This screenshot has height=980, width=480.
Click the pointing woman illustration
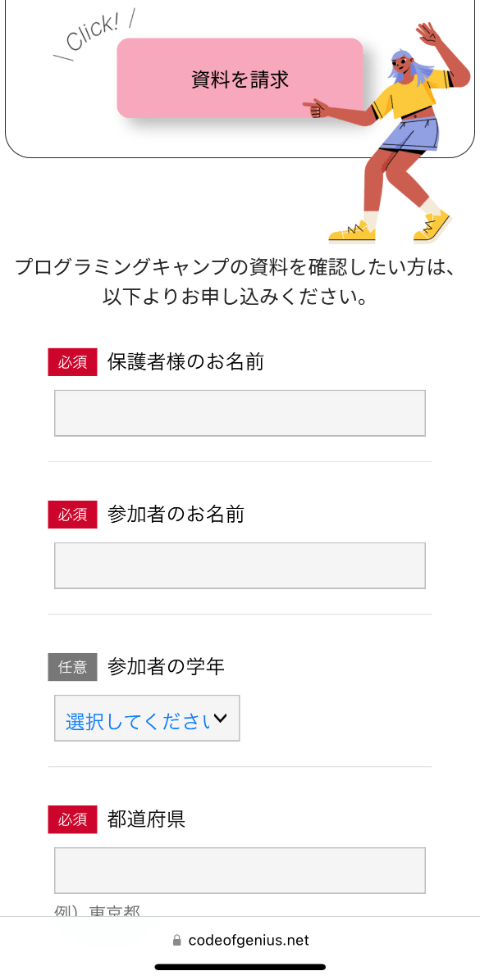(388, 131)
